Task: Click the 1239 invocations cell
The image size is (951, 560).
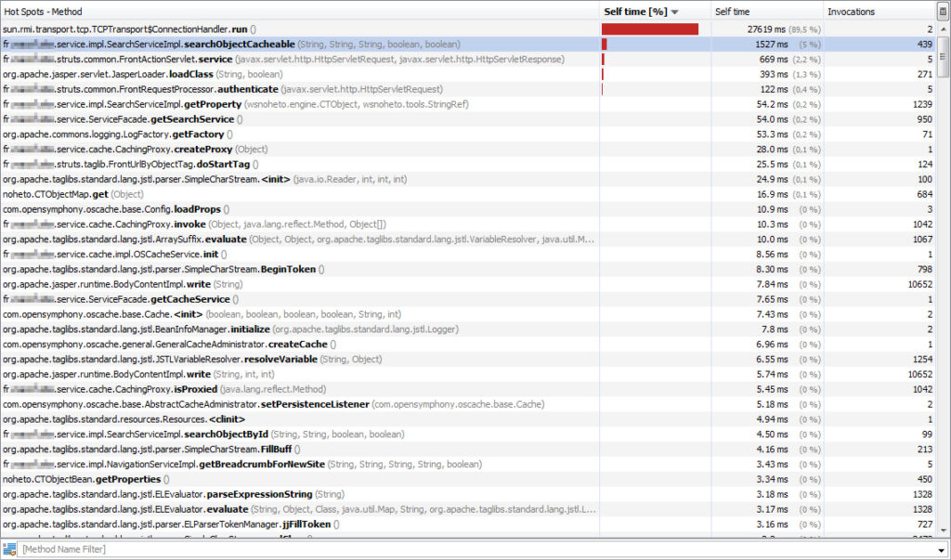Action: (x=880, y=104)
